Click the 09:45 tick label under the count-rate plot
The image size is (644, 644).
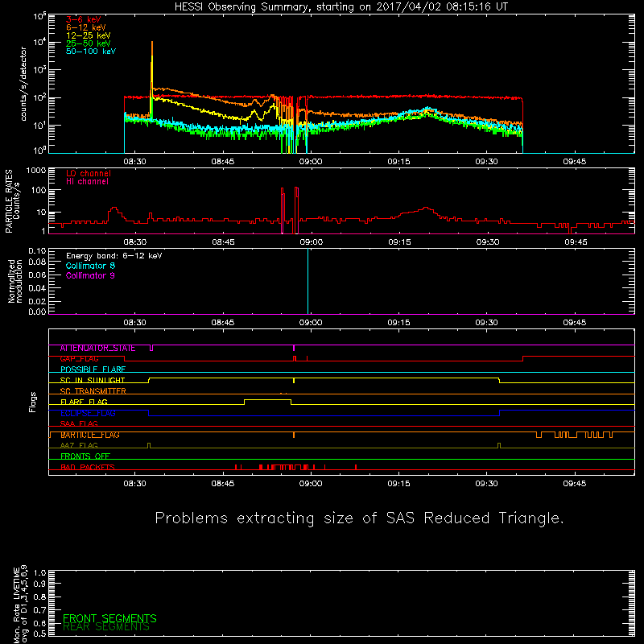click(575, 162)
